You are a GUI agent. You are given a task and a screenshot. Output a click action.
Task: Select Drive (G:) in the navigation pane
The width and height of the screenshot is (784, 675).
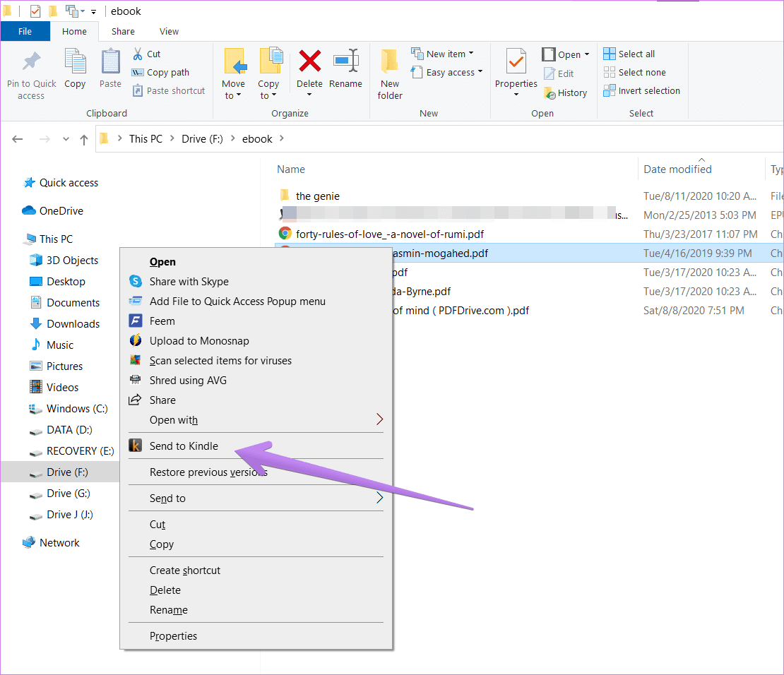click(x=69, y=494)
